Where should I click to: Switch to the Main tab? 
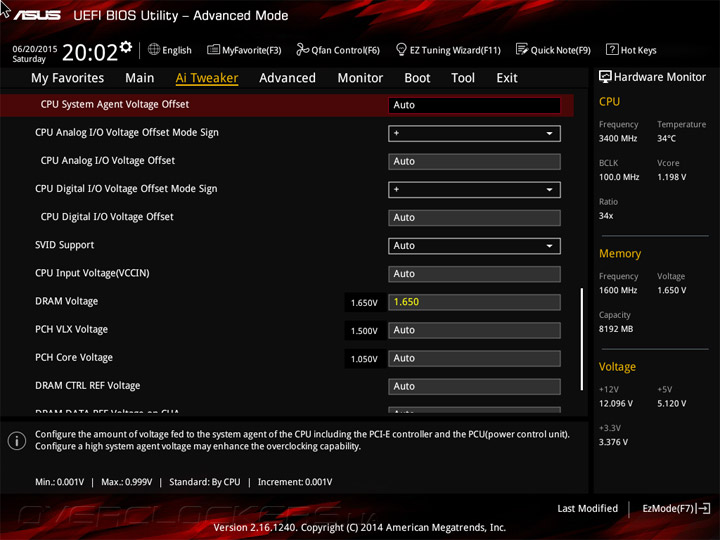tap(140, 78)
